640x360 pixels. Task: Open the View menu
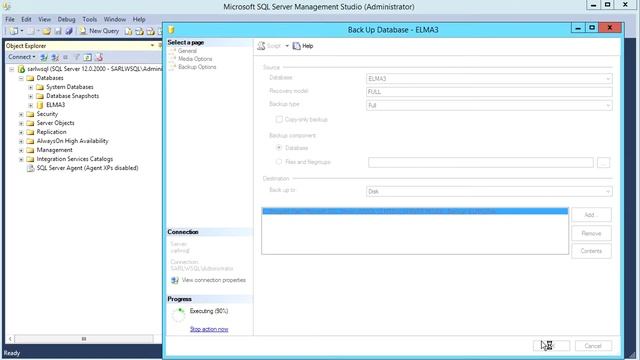44,19
